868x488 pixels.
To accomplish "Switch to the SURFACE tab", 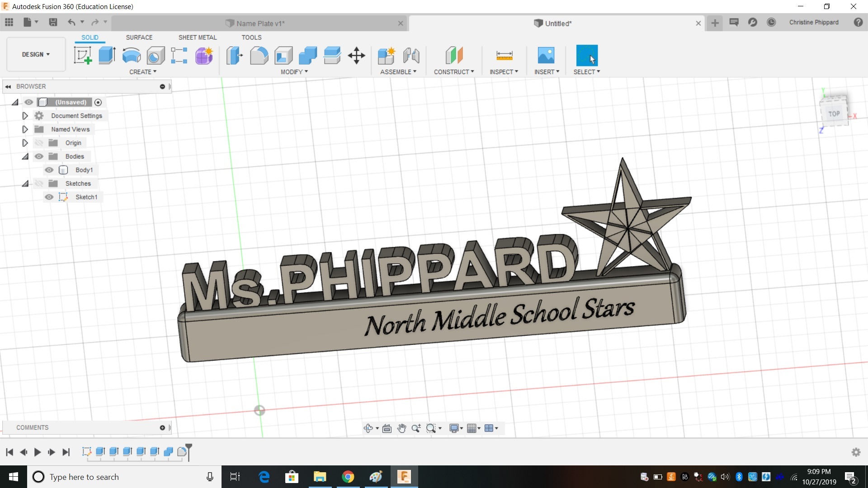I will point(139,38).
